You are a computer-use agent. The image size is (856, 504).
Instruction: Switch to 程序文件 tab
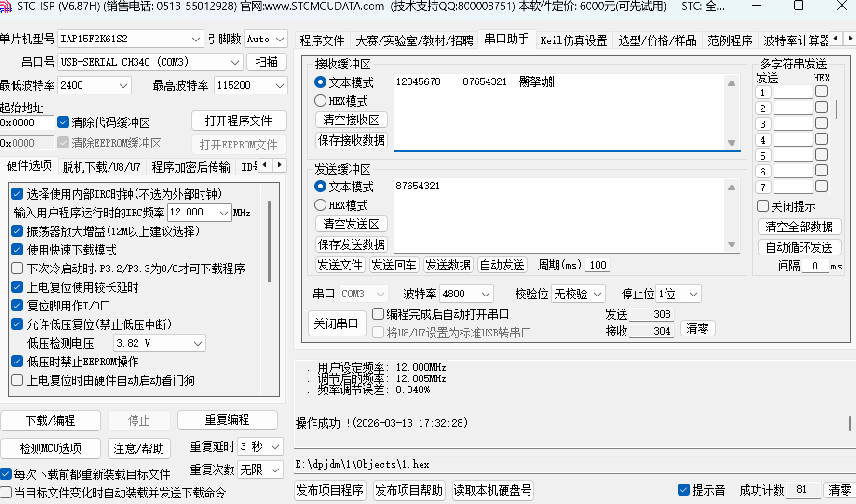[322, 40]
